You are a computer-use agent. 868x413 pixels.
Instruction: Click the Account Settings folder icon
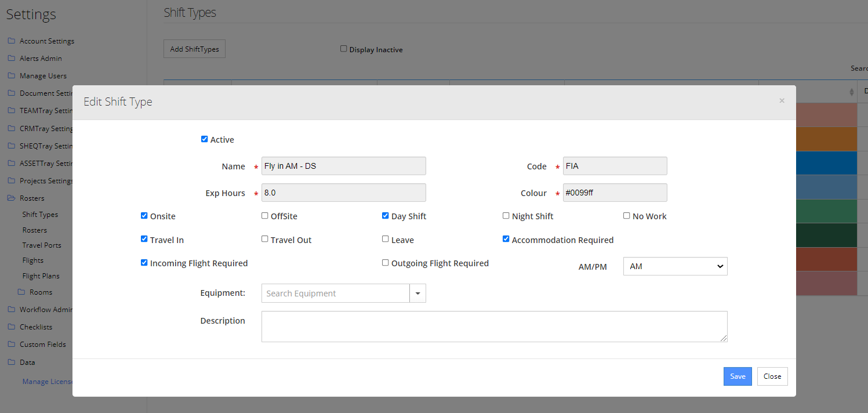pos(11,41)
